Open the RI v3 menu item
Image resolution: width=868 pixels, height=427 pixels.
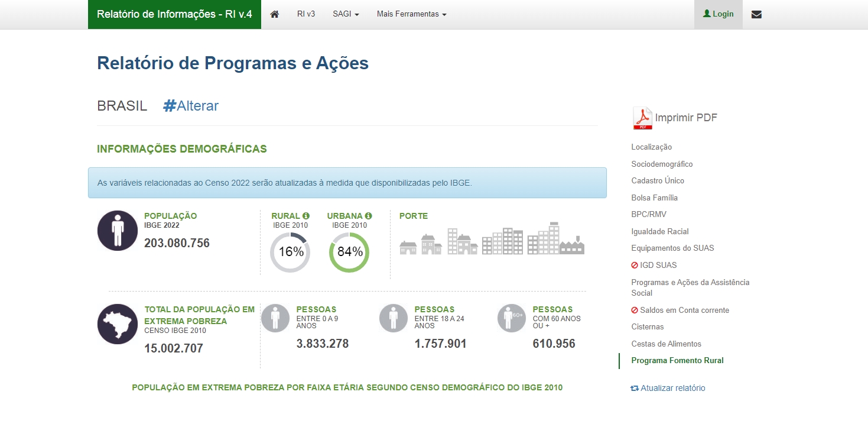[x=306, y=14]
